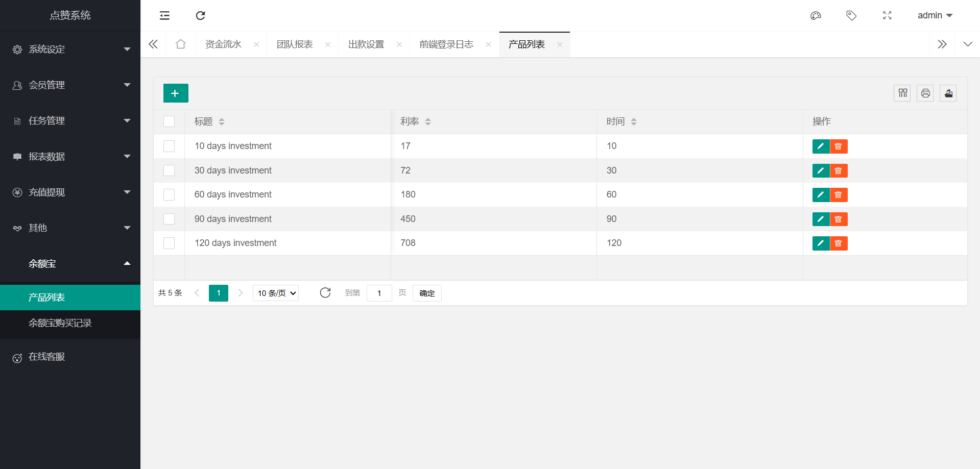
Task: Open the theme palette icon
Action: (x=816, y=15)
